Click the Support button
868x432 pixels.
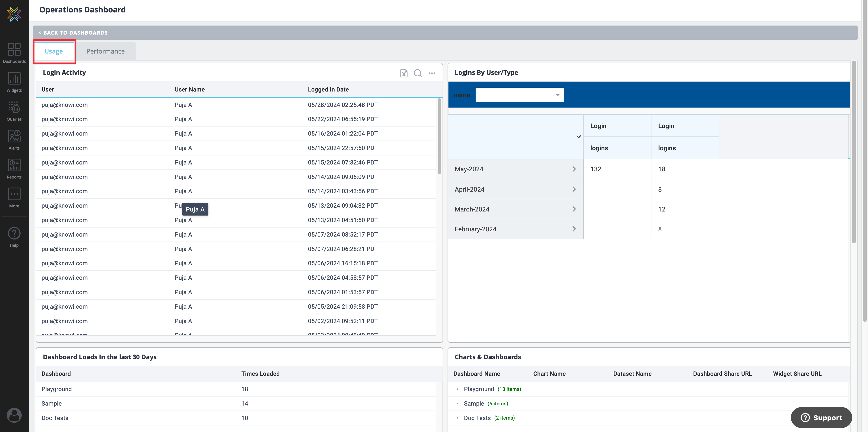click(x=821, y=418)
